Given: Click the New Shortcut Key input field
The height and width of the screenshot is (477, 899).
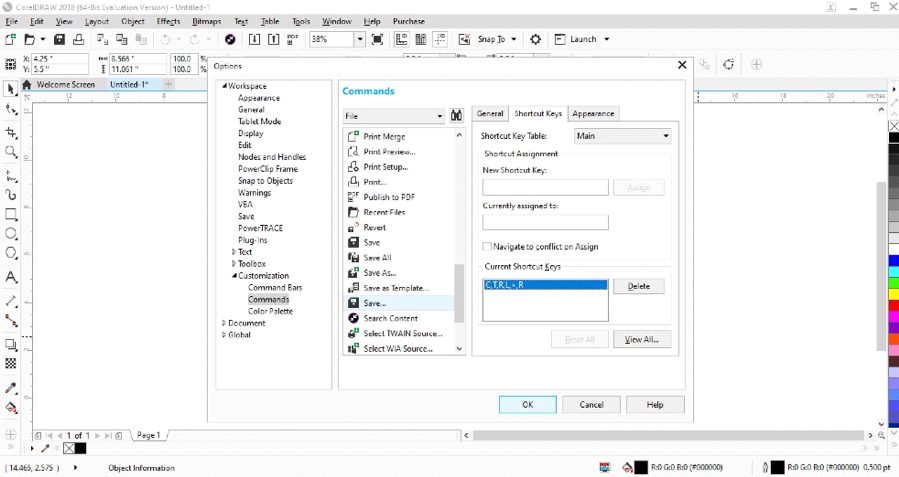Looking at the screenshot, I should [545, 187].
